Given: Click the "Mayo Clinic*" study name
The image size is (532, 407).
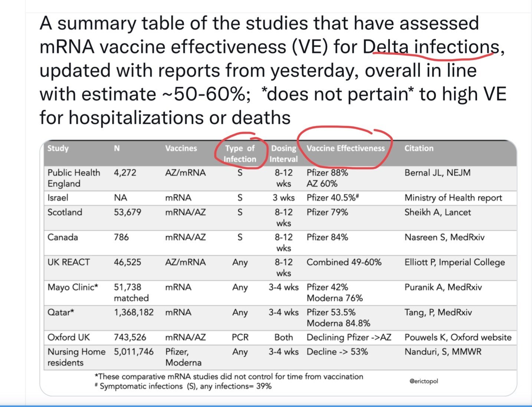Looking at the screenshot, I should (x=73, y=287).
